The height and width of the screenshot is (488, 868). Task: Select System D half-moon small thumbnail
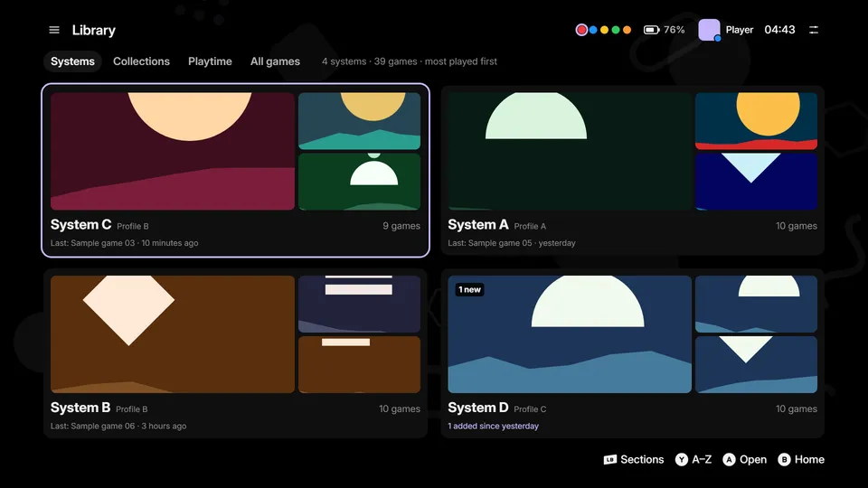pos(756,304)
